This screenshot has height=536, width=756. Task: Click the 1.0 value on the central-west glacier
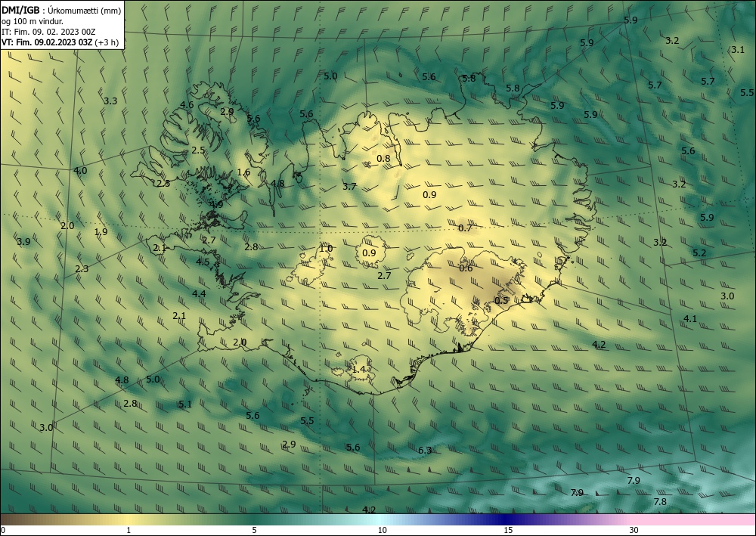coord(326,249)
